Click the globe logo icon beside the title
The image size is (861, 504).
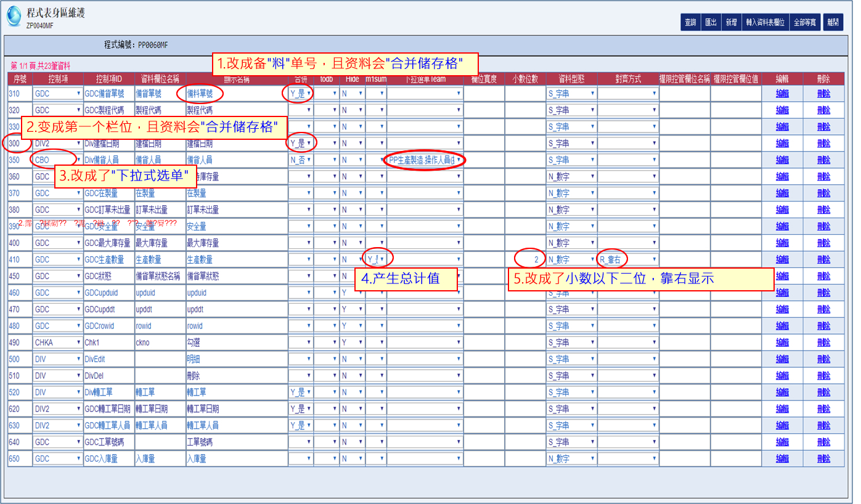(x=14, y=17)
